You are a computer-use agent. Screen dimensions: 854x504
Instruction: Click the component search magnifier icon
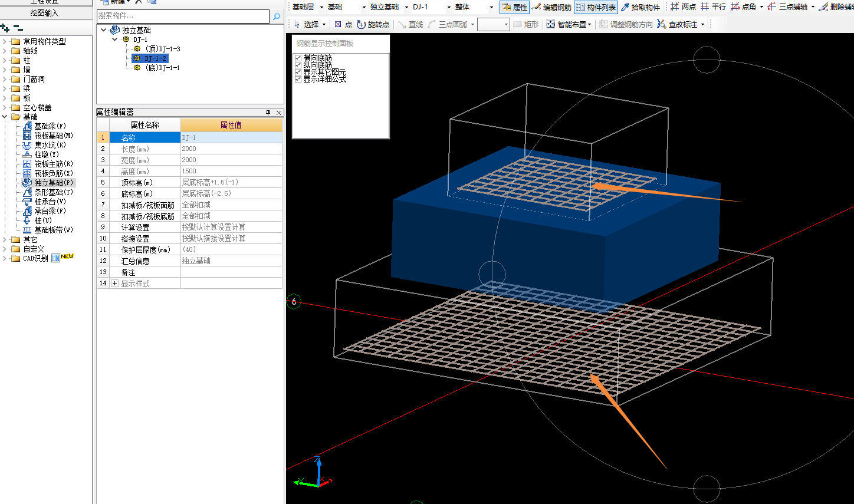277,17
